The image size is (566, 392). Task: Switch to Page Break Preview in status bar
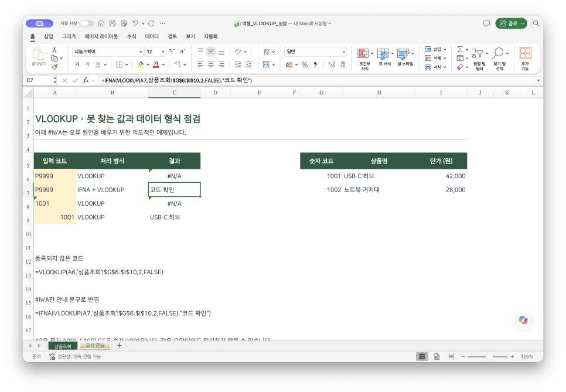451,357
